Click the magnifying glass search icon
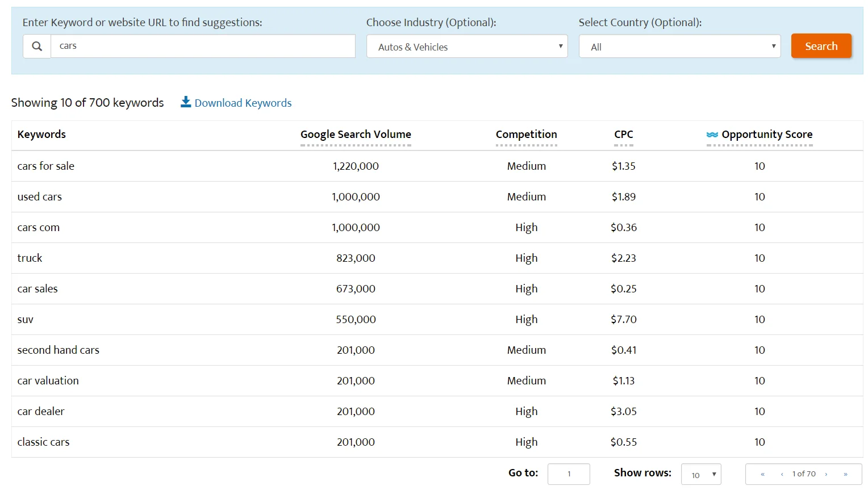This screenshot has width=868, height=490. click(x=36, y=46)
